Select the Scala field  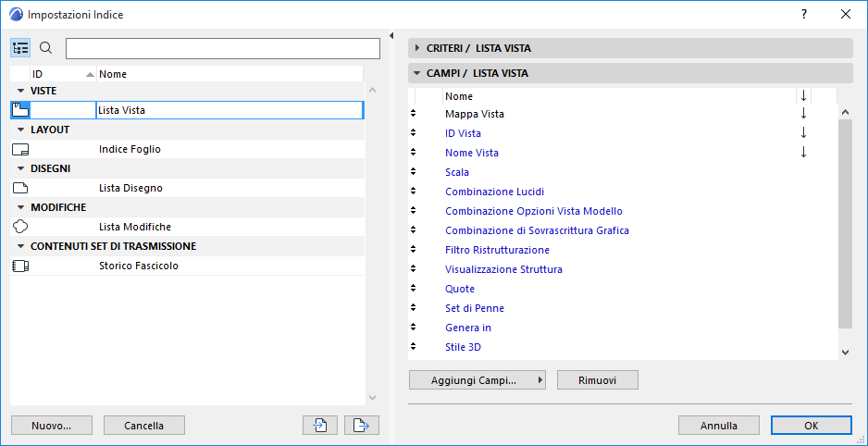click(457, 172)
